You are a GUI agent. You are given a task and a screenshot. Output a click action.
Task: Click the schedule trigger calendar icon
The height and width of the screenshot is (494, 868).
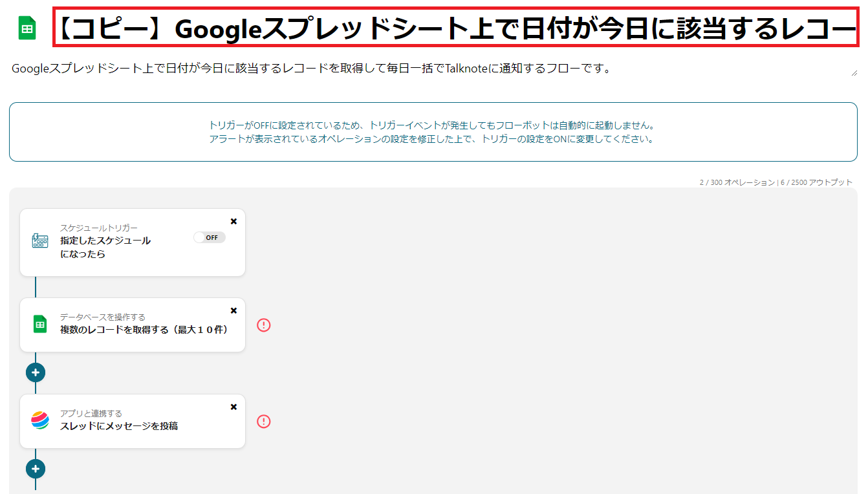40,241
